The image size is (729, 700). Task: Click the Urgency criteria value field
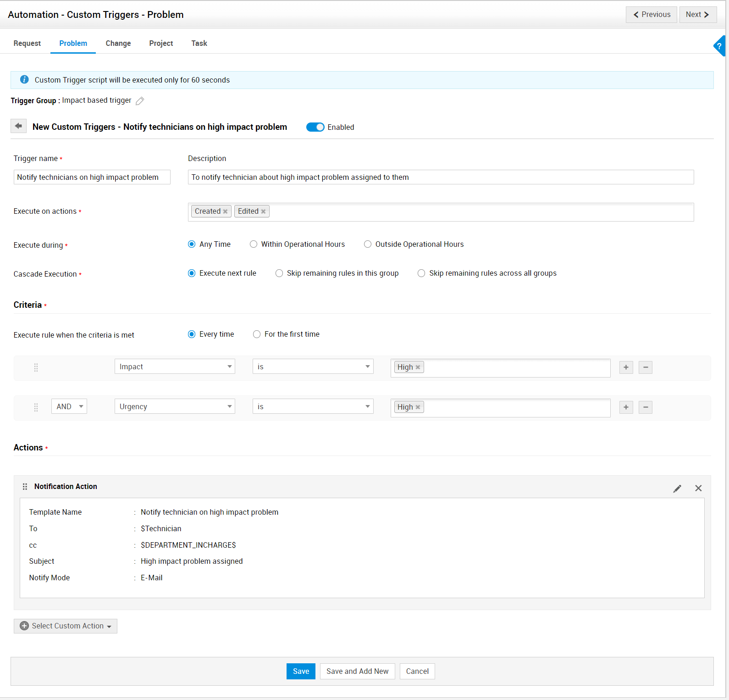pyautogui.click(x=501, y=408)
